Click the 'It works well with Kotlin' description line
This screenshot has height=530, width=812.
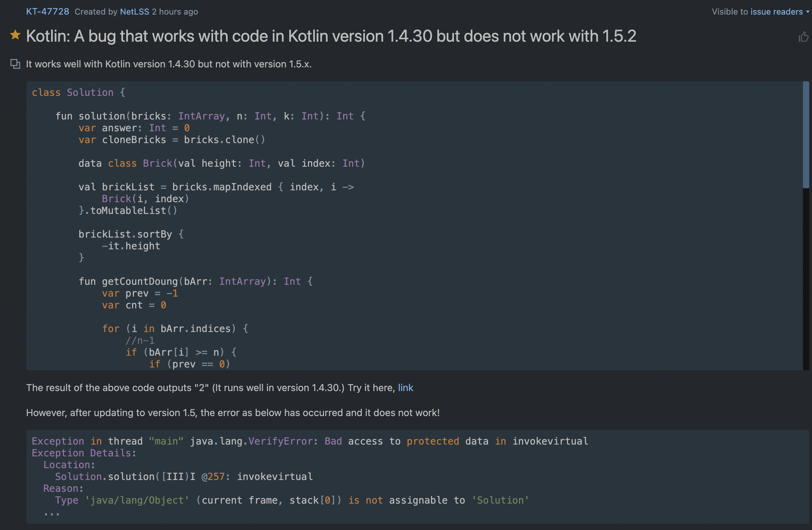[169, 64]
